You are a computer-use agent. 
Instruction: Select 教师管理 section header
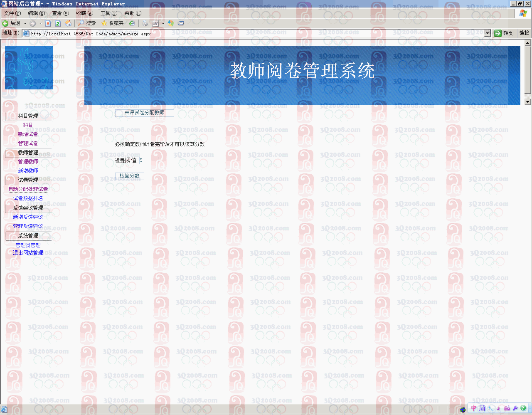(28, 153)
